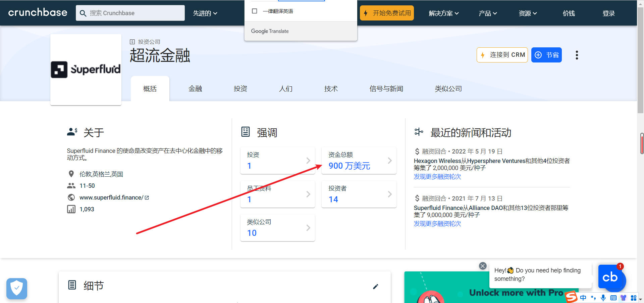Click the Crunchbase logo in the header
The image size is (644, 303).
coord(38,13)
